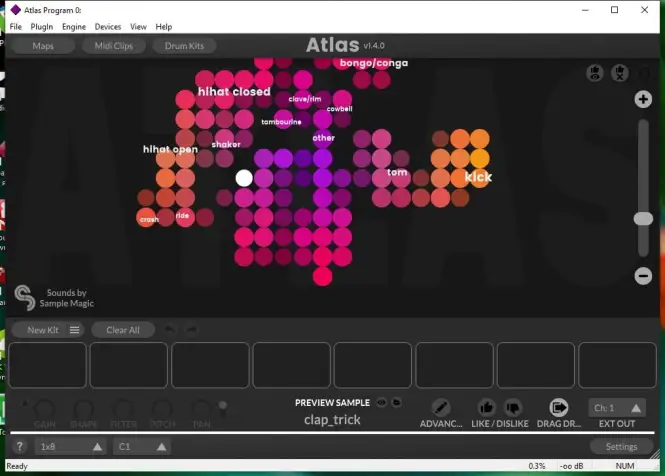The width and height of the screenshot is (665, 476).
Task: Dislike the sample with thumbs-down icon
Action: [513, 408]
